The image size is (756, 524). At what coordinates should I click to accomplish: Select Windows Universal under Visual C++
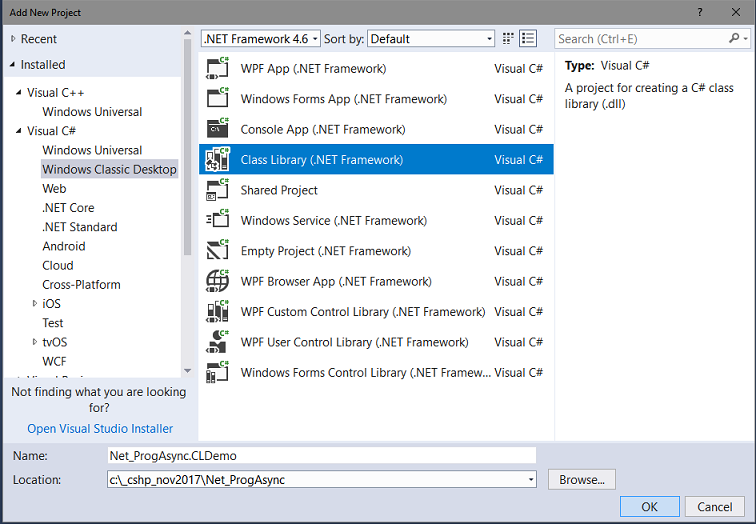92,111
